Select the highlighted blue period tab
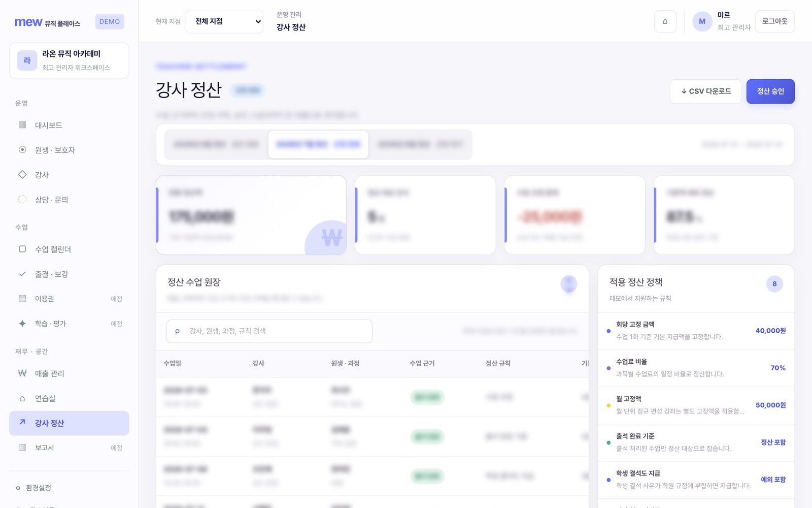This screenshot has height=508, width=812. click(x=318, y=144)
